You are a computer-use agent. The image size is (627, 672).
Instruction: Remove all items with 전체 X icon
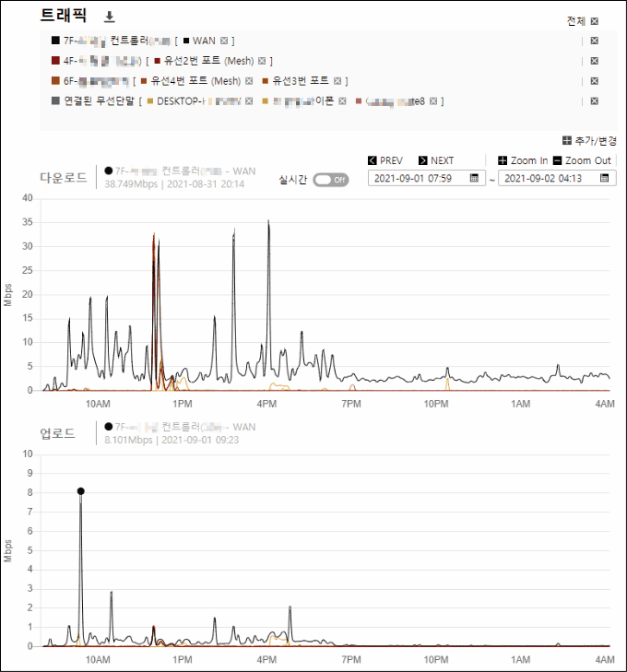click(595, 21)
